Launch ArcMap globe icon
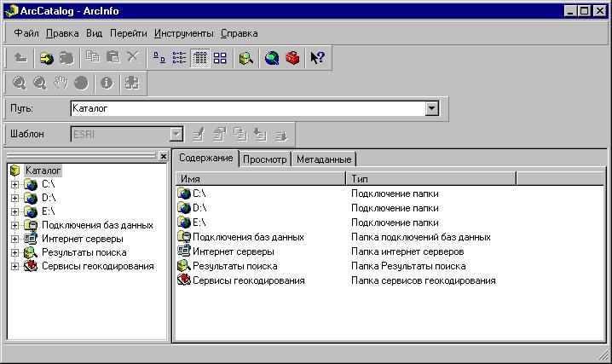Viewport: 612px width, 364px height. pyautogui.click(x=272, y=58)
